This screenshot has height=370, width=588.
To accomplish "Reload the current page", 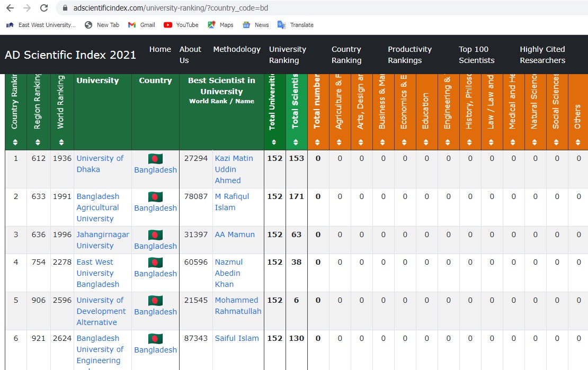I will coord(44,8).
